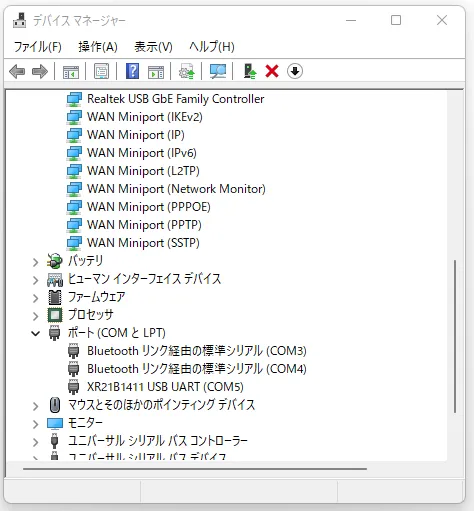Image resolution: width=474 pixels, height=511 pixels.
Task: Select Bluetooth リンク経由の標準シリアル (COM4) text
Action: 197,369
